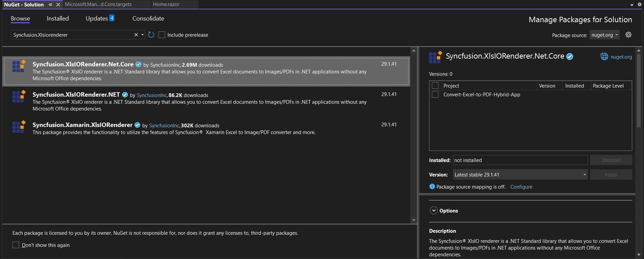Click the nuget.org globe icon
This screenshot has height=259, width=644.
(x=604, y=57)
